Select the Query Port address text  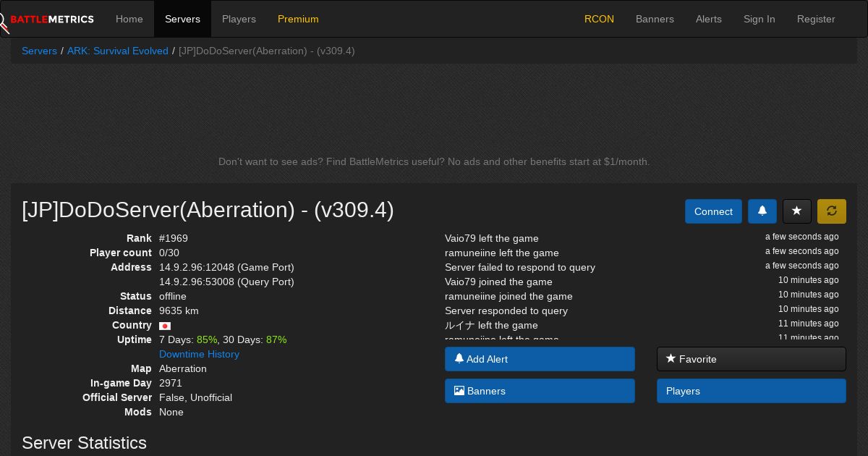point(226,282)
